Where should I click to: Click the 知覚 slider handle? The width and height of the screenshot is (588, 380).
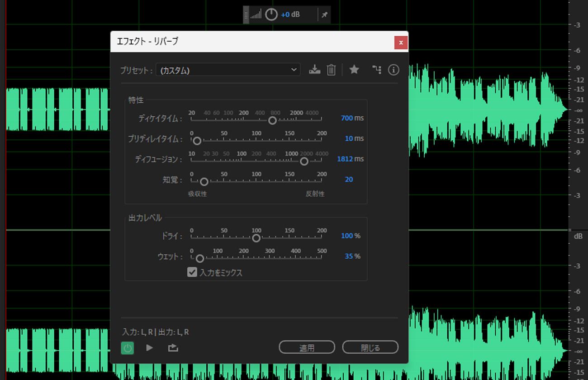(204, 181)
